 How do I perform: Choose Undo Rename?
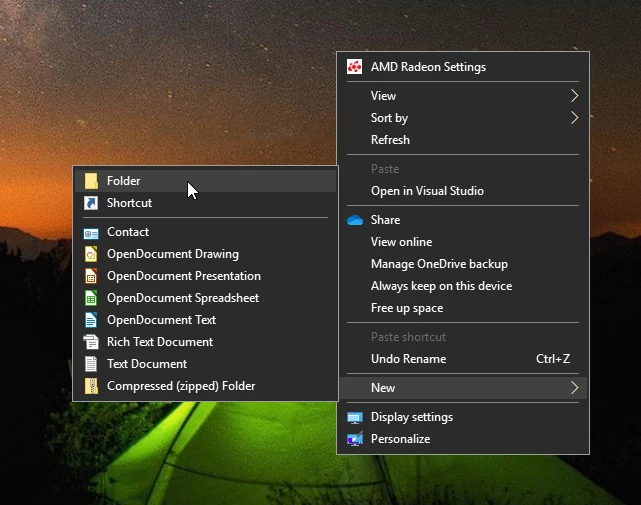click(463, 359)
